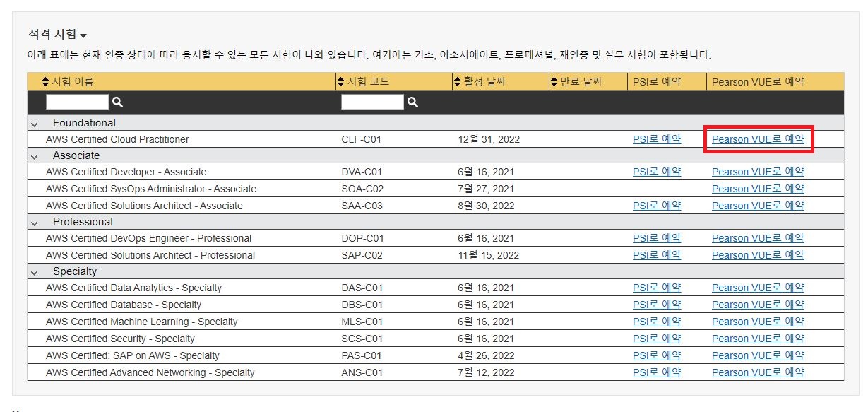Sort by 시험 이름 column arrows
The height and width of the screenshot is (412, 868).
coord(46,82)
